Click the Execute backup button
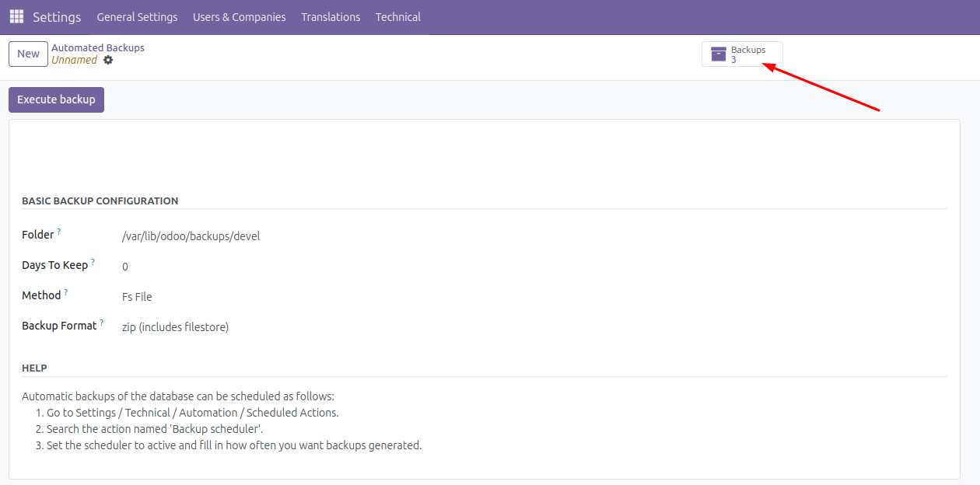 point(55,99)
